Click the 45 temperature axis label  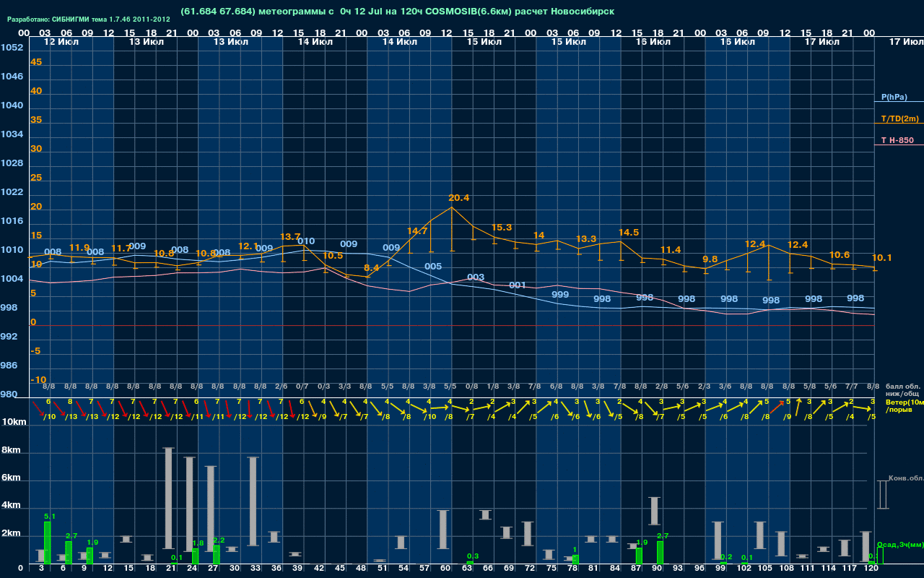coord(36,62)
